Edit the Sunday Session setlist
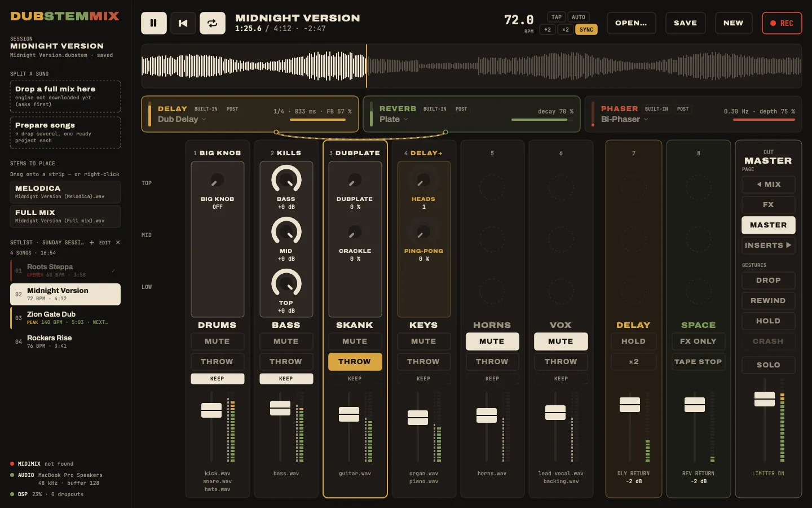The image size is (812, 508). click(105, 243)
